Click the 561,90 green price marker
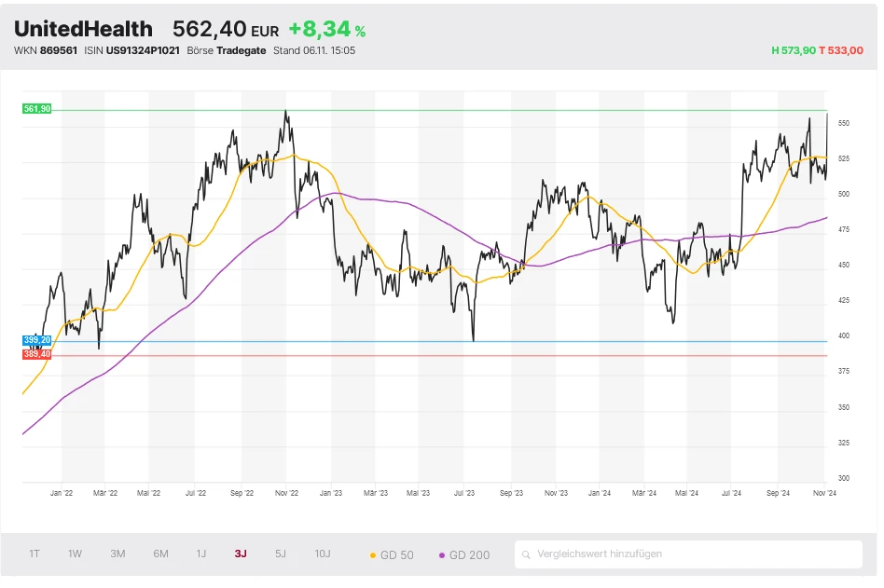884x588 pixels. [x=37, y=109]
